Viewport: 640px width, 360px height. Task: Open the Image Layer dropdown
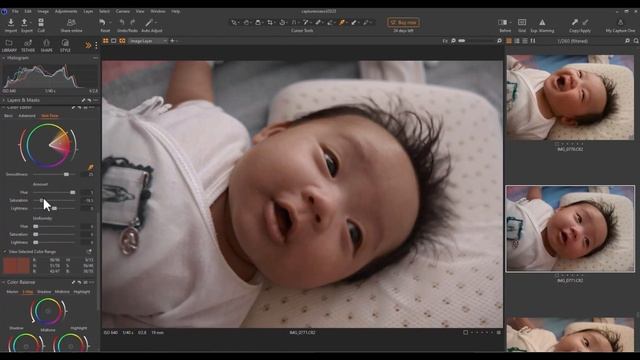click(x=148, y=41)
